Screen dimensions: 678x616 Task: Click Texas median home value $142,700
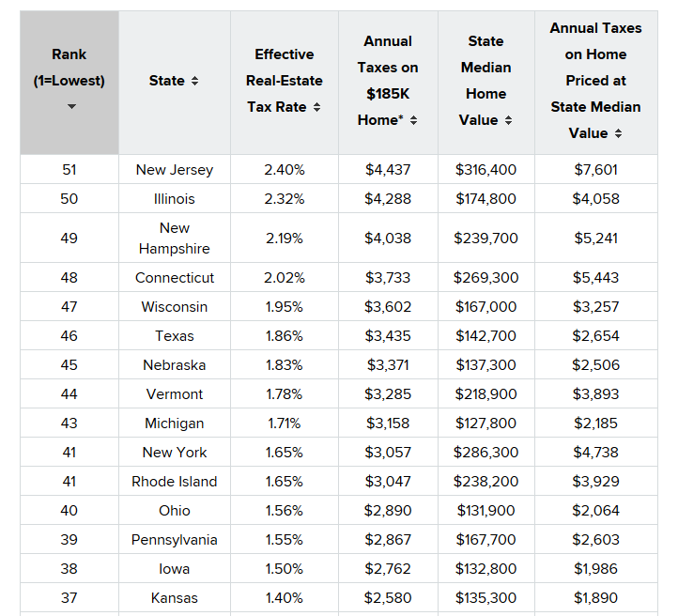click(485, 336)
